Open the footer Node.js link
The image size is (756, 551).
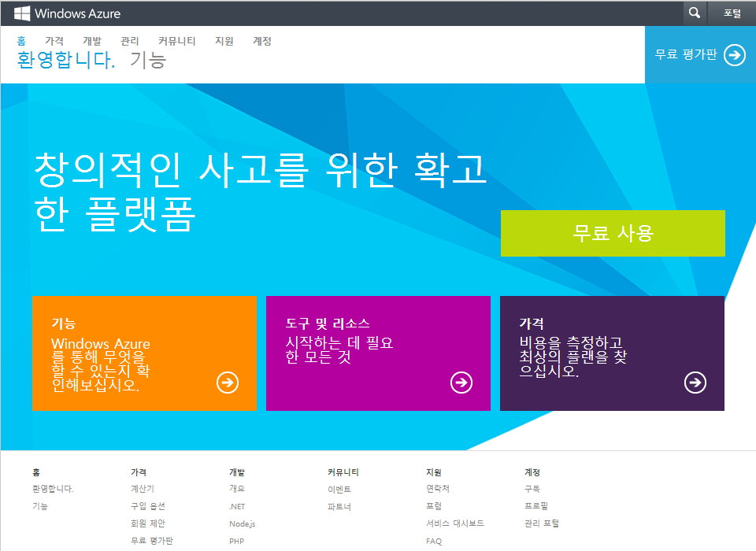click(x=242, y=524)
